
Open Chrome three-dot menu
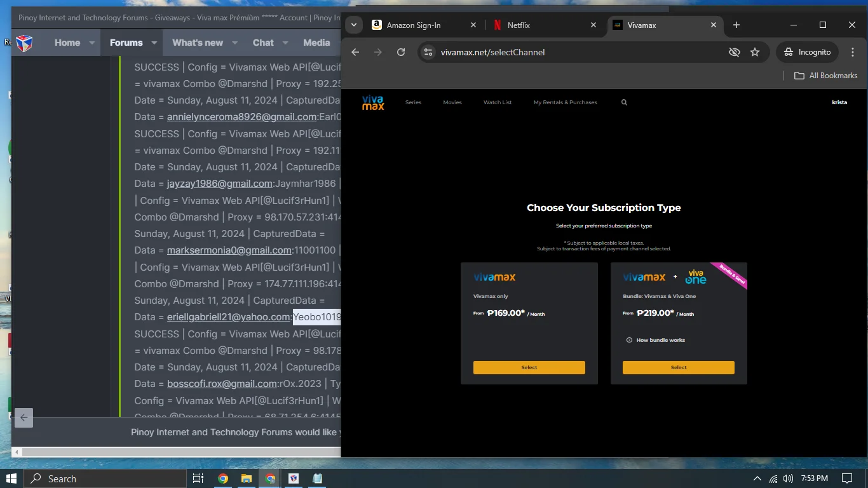(853, 52)
